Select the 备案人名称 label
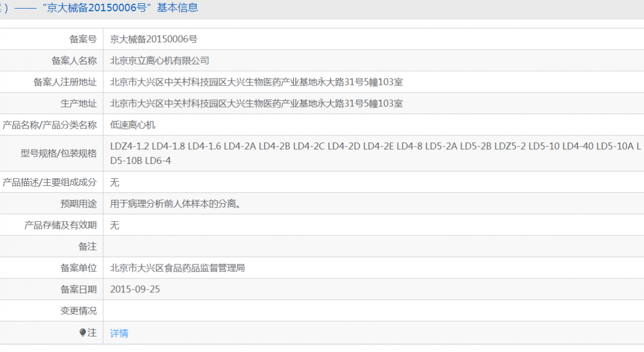The width and height of the screenshot is (644, 352). coord(74,61)
